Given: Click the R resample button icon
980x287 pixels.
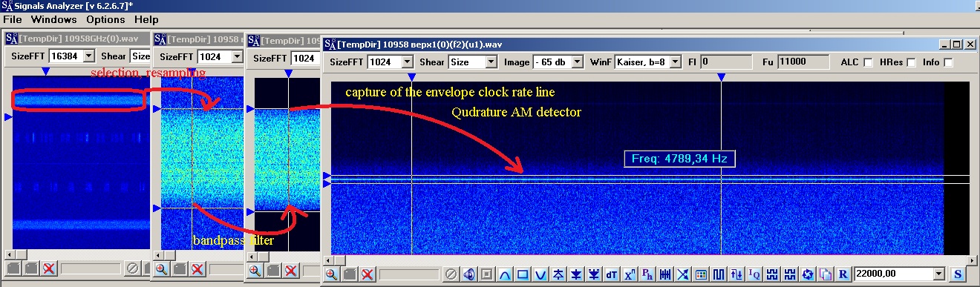Looking at the screenshot, I should 843,274.
